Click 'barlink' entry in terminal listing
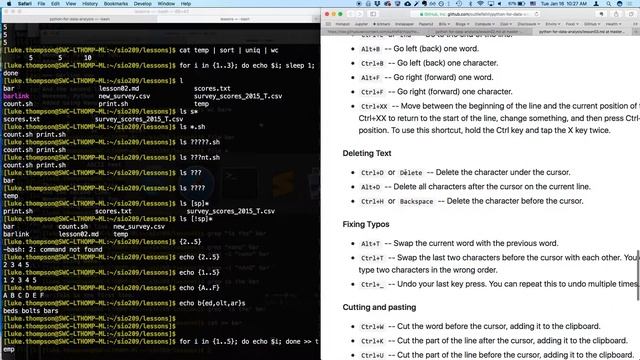This screenshot has height=360, width=640. pyautogui.click(x=16, y=96)
